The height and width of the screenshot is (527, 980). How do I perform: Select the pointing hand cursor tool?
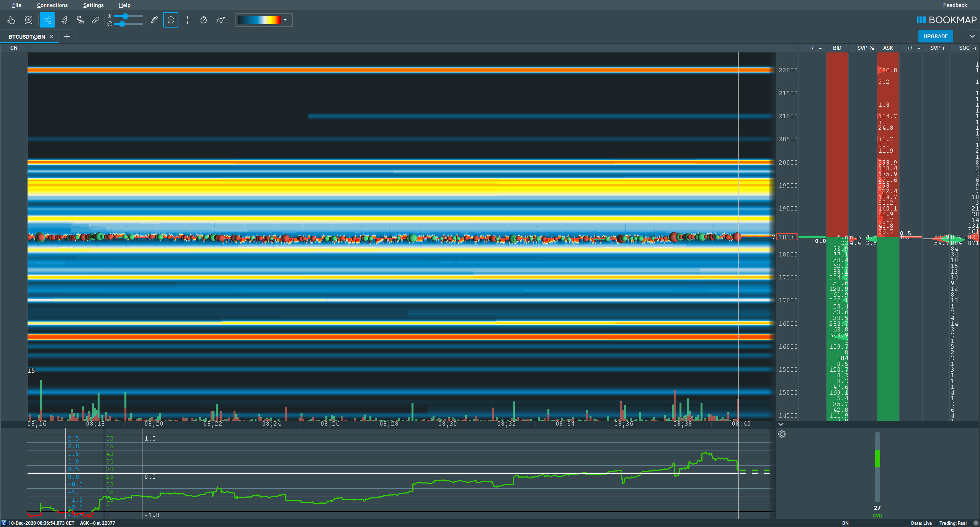11,20
